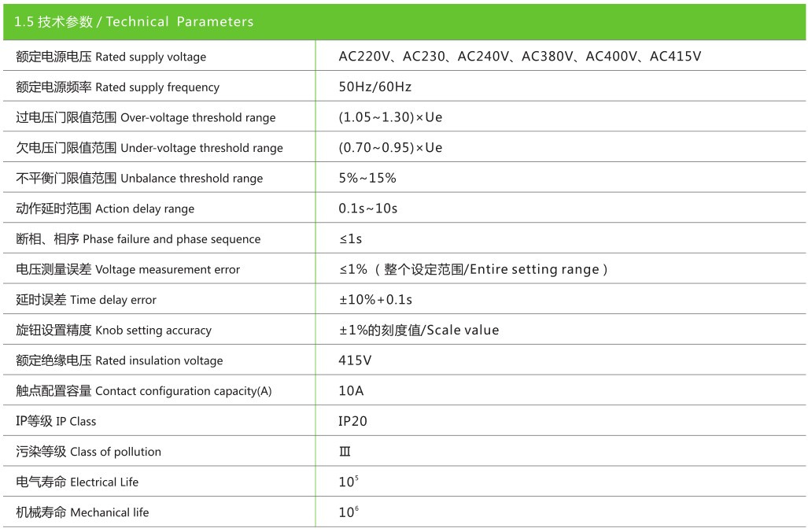Click the Technical Parameters green header

404,22
